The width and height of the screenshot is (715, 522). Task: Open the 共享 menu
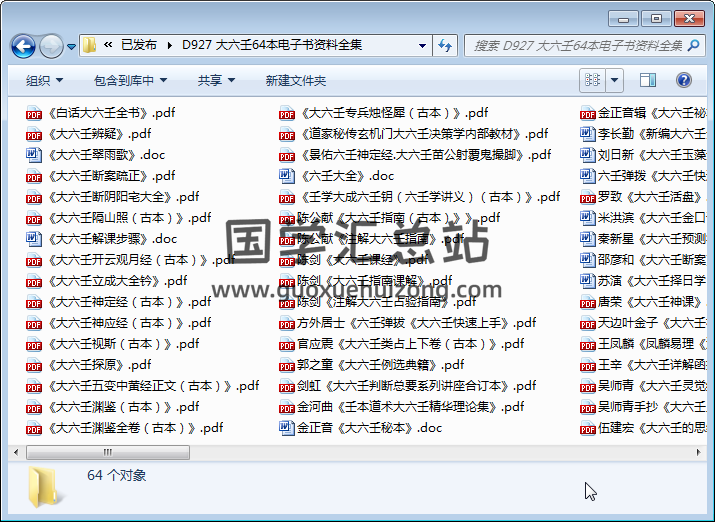point(216,80)
